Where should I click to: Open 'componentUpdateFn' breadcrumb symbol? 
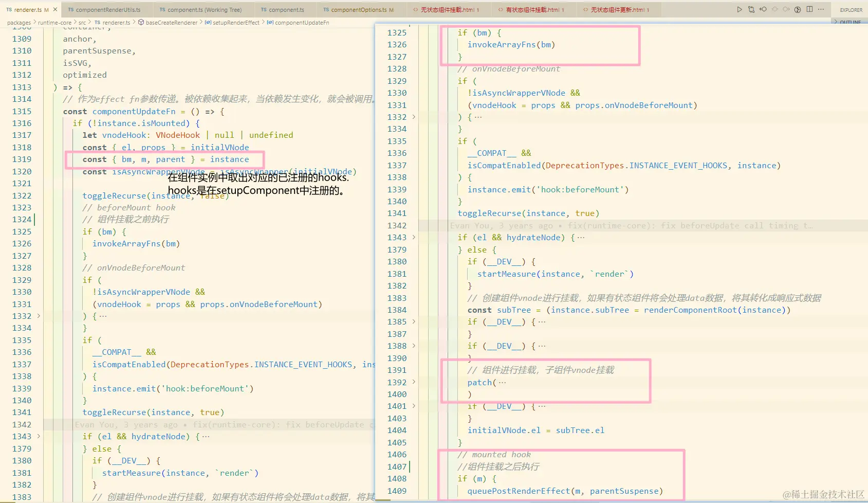[x=302, y=23]
